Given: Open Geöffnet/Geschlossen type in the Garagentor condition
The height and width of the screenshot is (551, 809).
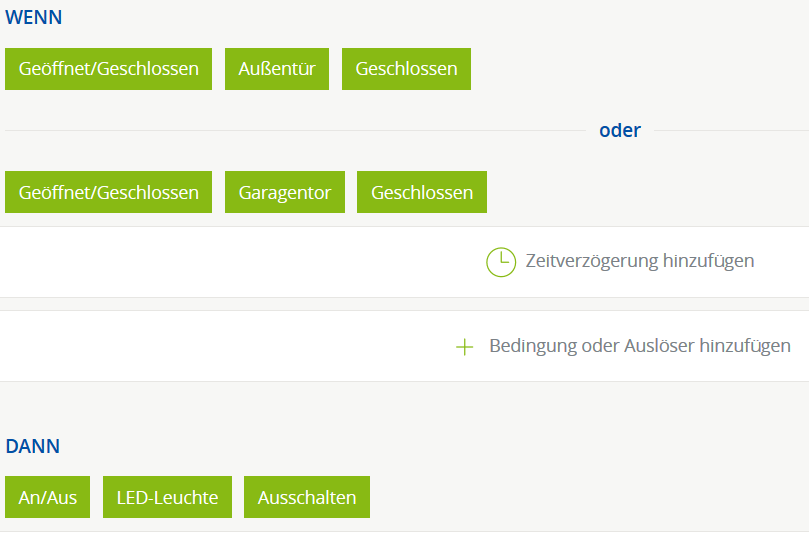Looking at the screenshot, I should [108, 192].
